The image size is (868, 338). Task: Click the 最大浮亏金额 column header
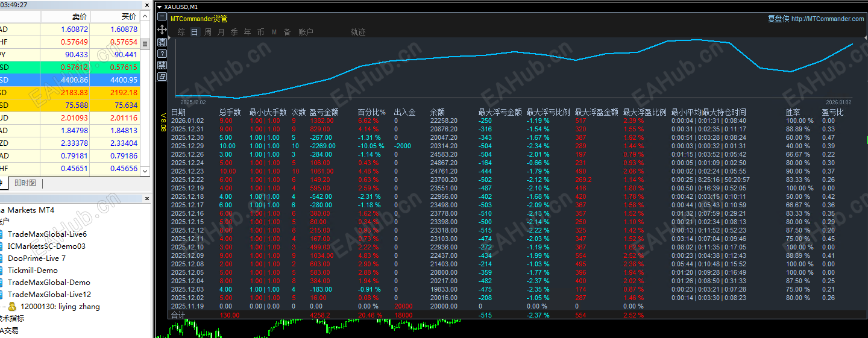tap(500, 112)
